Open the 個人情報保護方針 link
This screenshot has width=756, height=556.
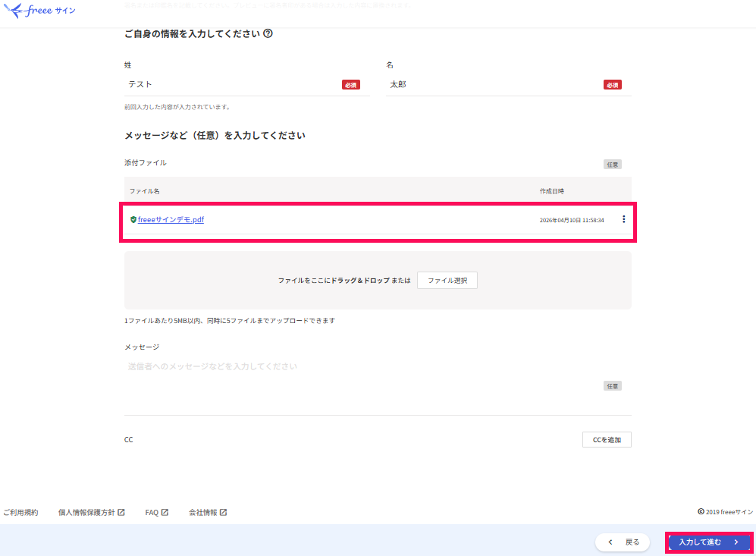point(86,512)
